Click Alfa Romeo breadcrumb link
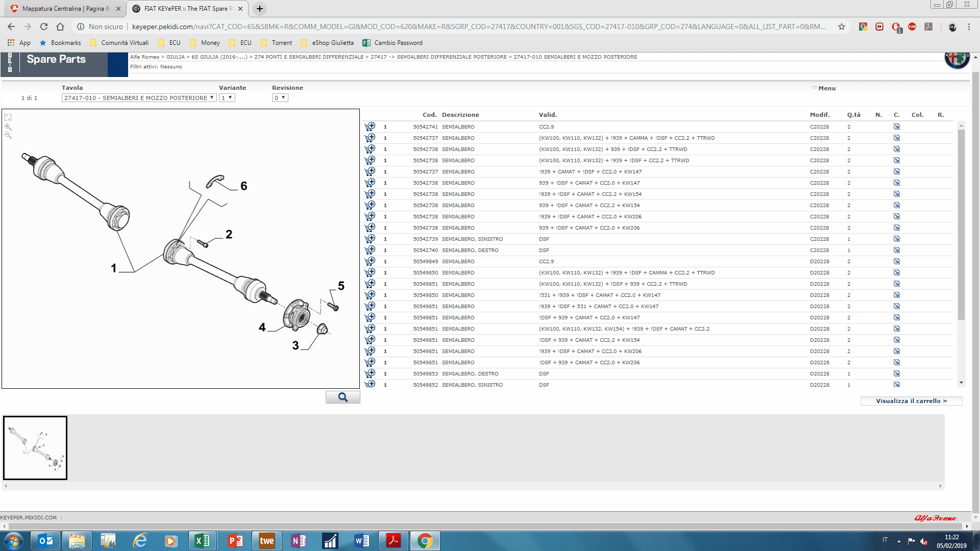The width and height of the screenshot is (980, 551). [144, 57]
